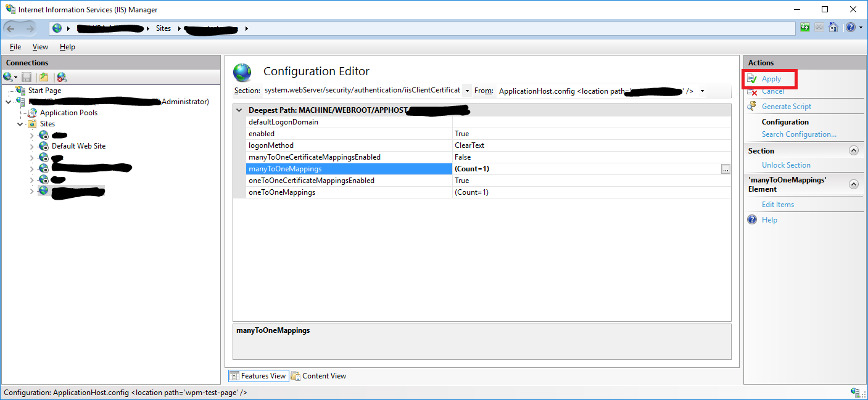Click the green Refresh Page icon
868x400 pixels.
pos(805,28)
